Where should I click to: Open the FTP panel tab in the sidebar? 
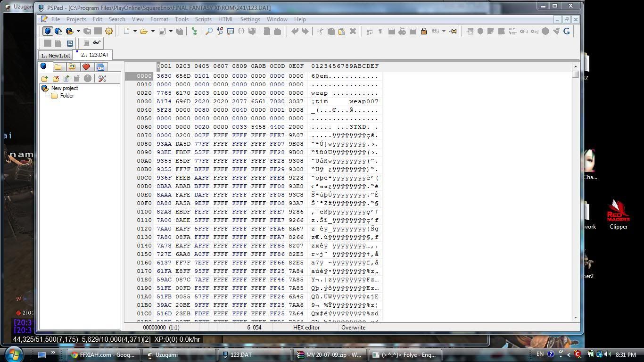(72, 67)
